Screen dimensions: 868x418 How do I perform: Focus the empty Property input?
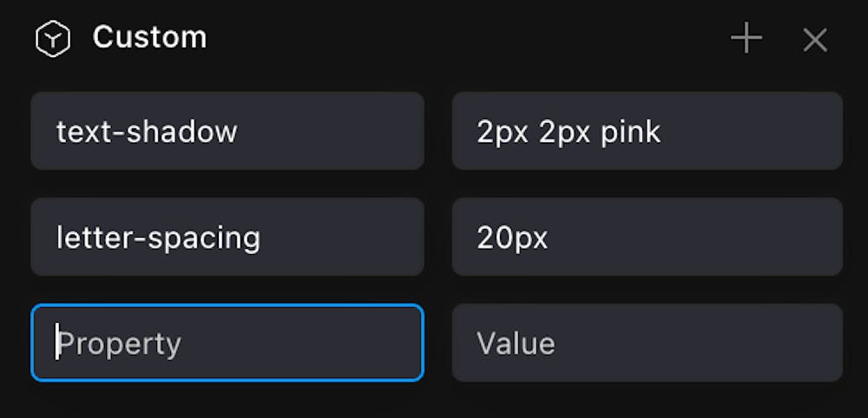(x=227, y=343)
